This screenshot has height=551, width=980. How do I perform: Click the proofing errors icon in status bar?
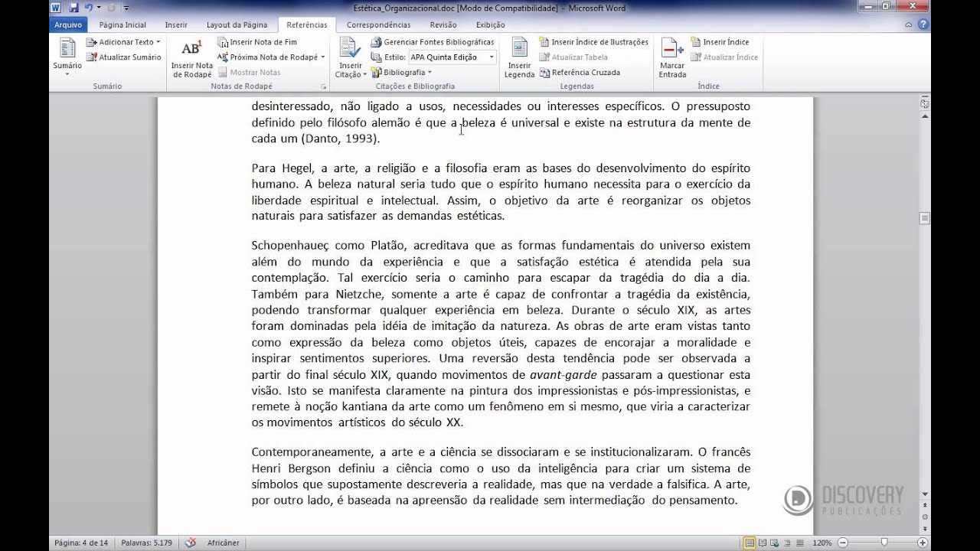[191, 543]
